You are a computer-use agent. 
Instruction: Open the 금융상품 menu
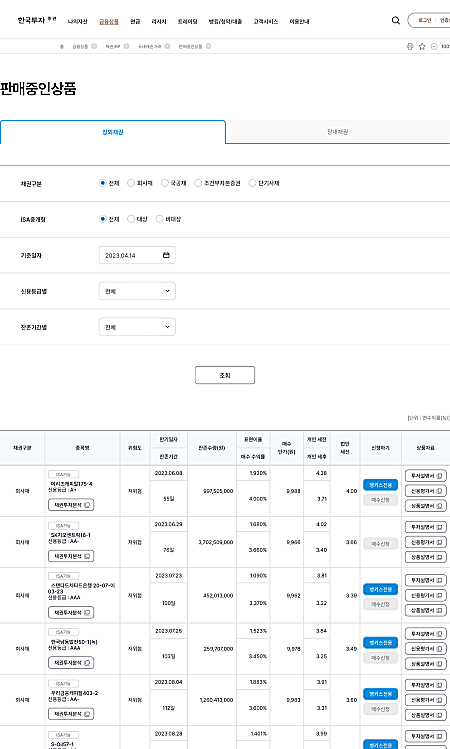pos(109,21)
